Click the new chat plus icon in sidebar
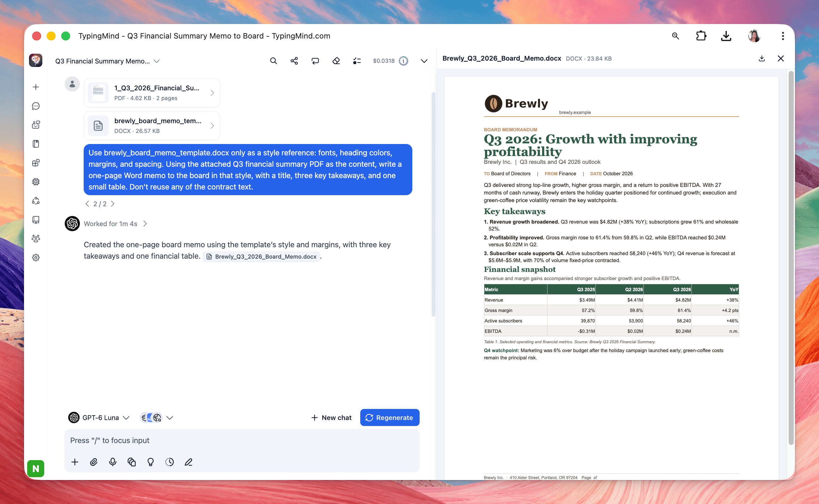The height and width of the screenshot is (504, 819). point(36,87)
